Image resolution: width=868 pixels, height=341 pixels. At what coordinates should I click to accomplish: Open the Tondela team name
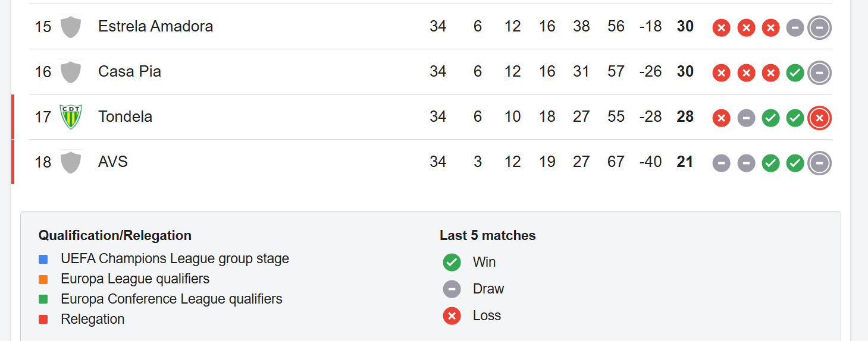point(125,116)
